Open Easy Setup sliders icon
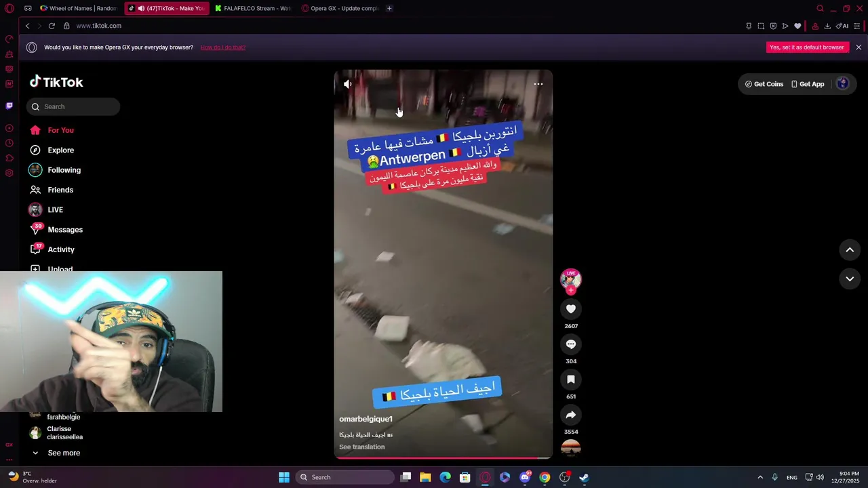 857,26
